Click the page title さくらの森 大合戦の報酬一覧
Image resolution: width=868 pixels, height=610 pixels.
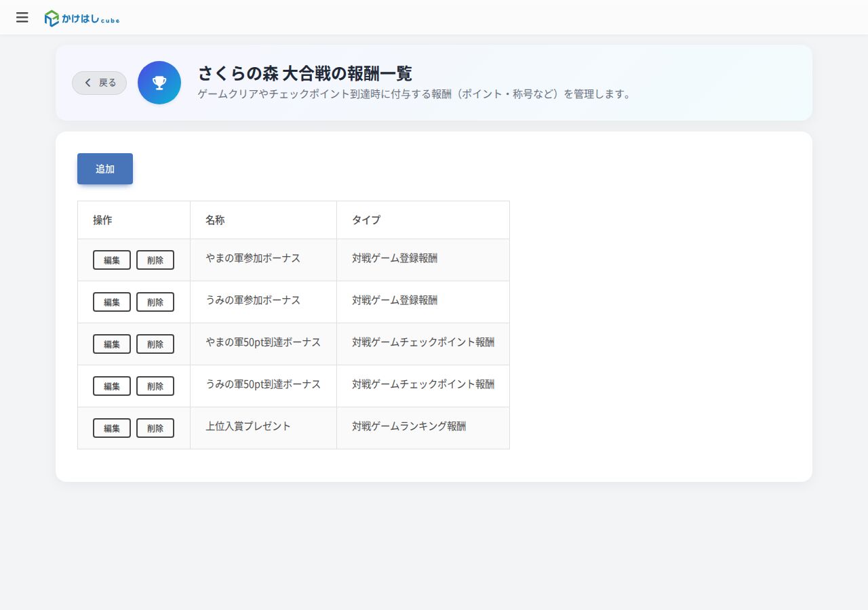click(305, 73)
